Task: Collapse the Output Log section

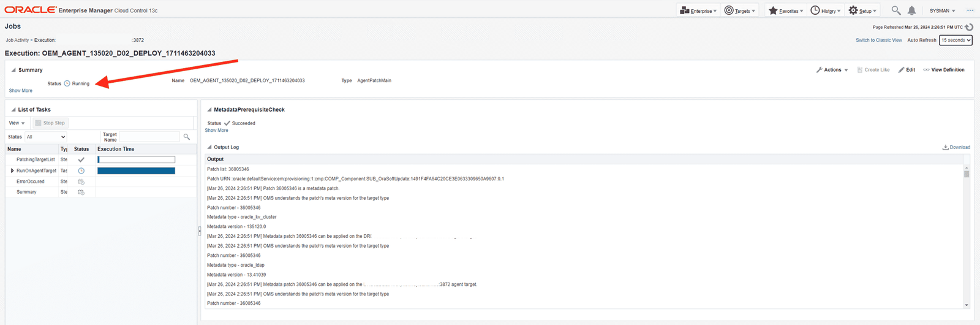Action: pyautogui.click(x=209, y=147)
